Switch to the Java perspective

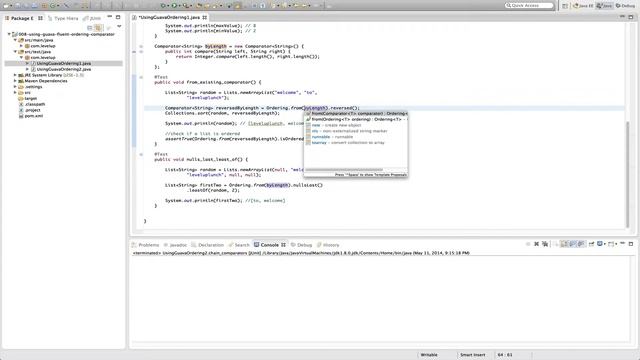point(604,6)
